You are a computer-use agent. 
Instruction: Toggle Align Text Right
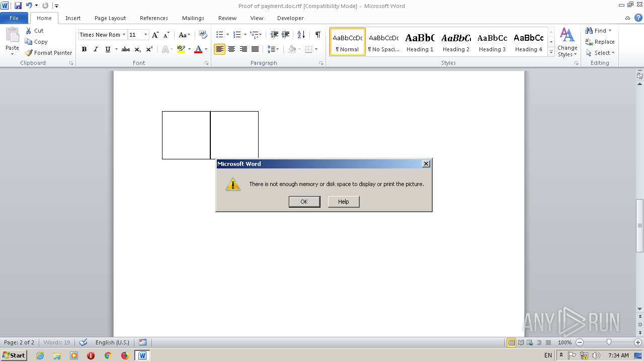(244, 49)
